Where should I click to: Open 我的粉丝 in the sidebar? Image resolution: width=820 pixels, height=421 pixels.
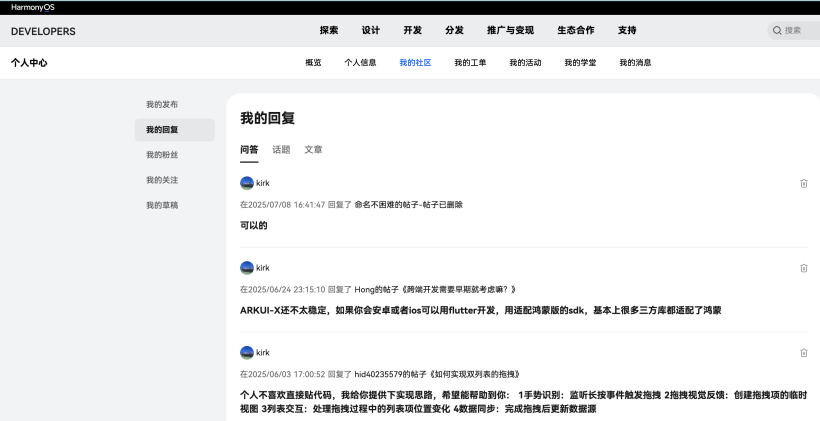pyautogui.click(x=162, y=155)
